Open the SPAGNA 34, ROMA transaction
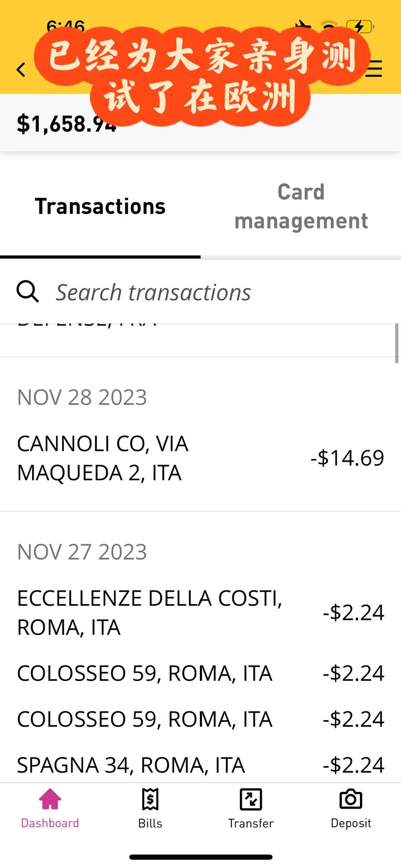The image size is (401, 868). [200, 765]
